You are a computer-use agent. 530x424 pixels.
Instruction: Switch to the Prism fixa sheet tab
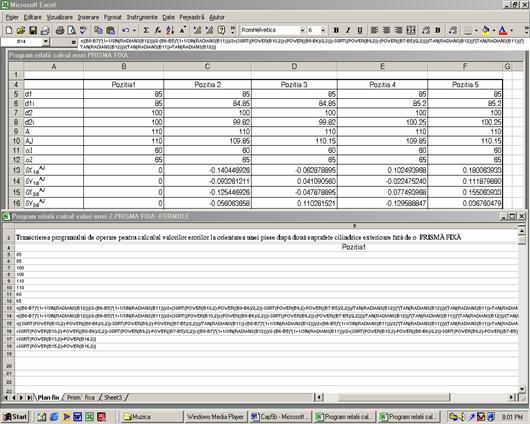point(81,398)
